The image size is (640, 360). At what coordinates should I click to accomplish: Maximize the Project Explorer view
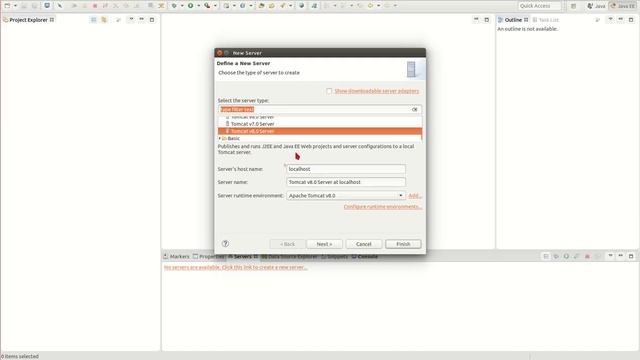tap(152, 20)
